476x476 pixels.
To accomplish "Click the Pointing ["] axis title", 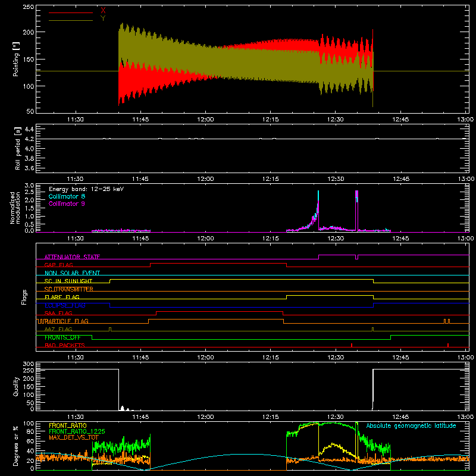I will (x=16, y=59).
